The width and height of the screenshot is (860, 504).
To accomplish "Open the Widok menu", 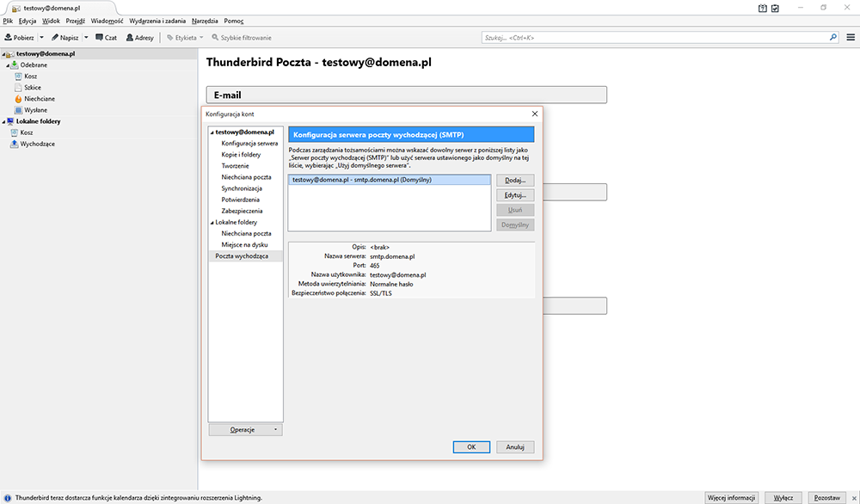I will (x=51, y=21).
